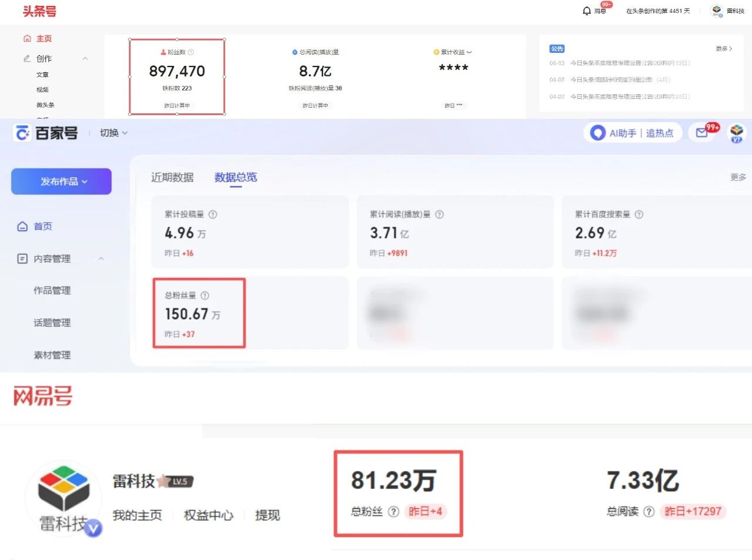This screenshot has height=560, width=752.
Task: Open the 百家号 account avatar
Action: click(737, 133)
